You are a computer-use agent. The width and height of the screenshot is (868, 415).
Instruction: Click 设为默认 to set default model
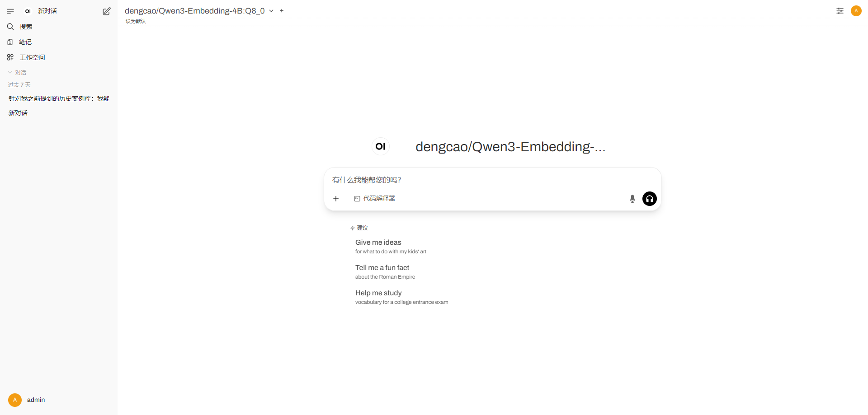tap(136, 21)
